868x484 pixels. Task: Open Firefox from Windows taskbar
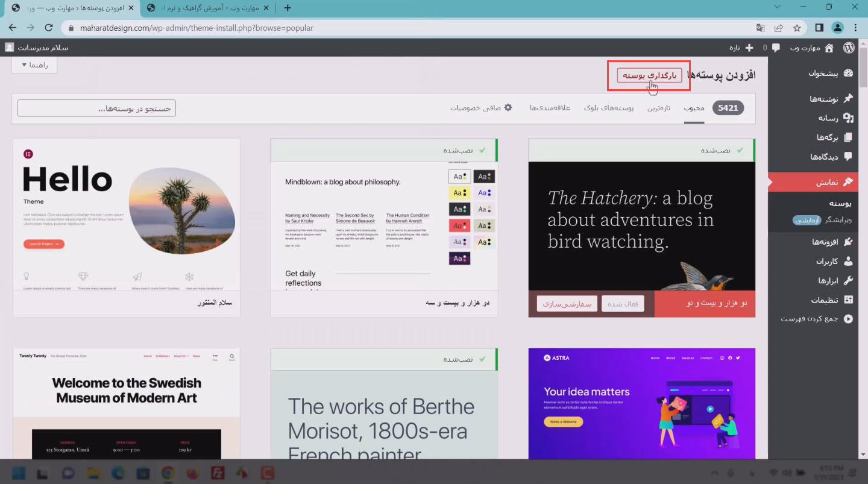coord(192,472)
